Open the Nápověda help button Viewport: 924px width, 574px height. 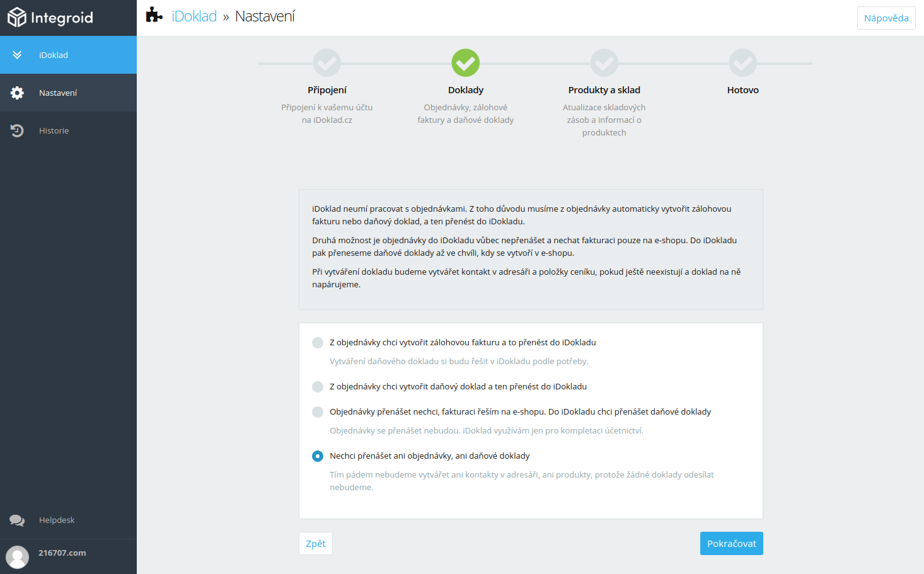click(886, 18)
